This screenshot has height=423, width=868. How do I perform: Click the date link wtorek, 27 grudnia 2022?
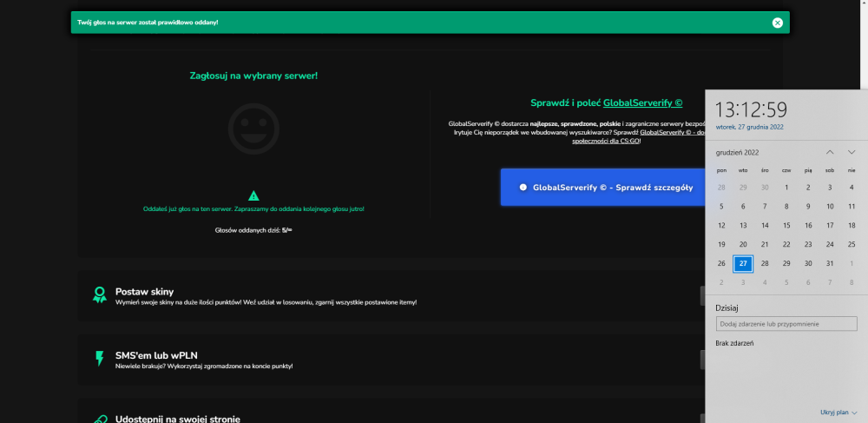(x=750, y=127)
